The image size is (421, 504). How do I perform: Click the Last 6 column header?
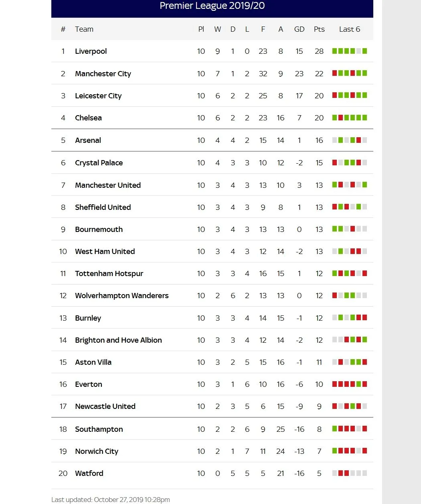click(x=349, y=29)
